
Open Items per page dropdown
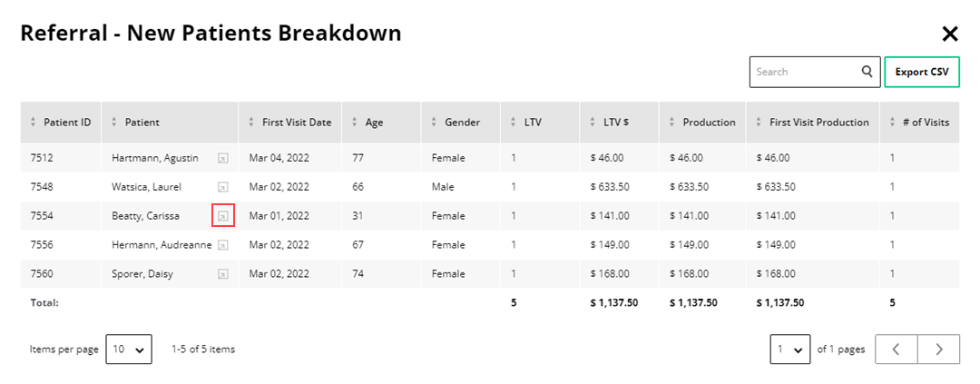coord(128,350)
